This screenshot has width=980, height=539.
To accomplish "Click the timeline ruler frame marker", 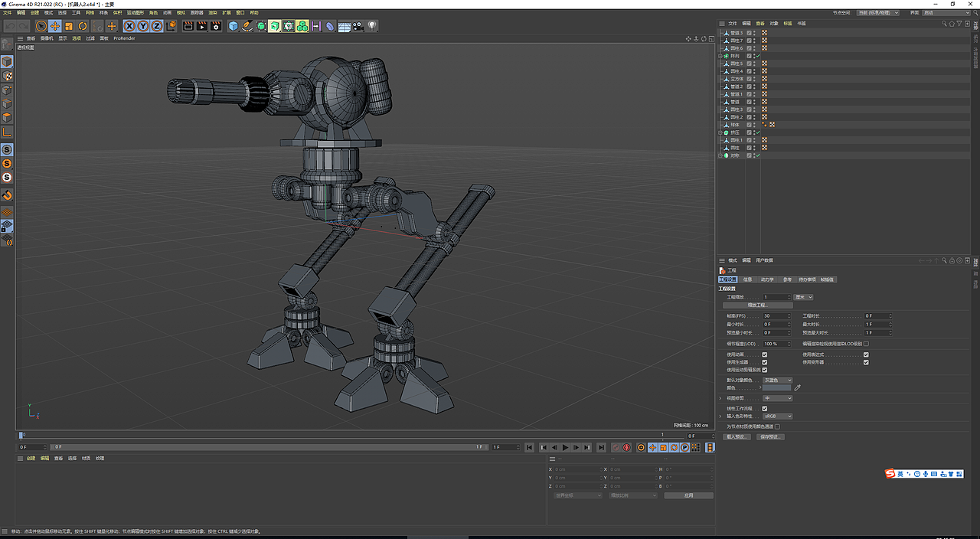I will coord(21,436).
